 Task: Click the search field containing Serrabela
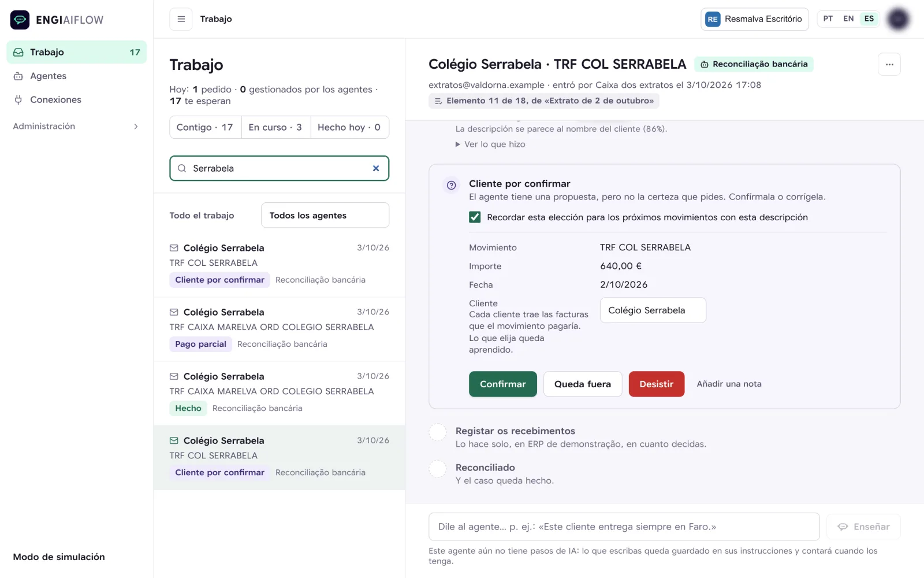[279, 168]
